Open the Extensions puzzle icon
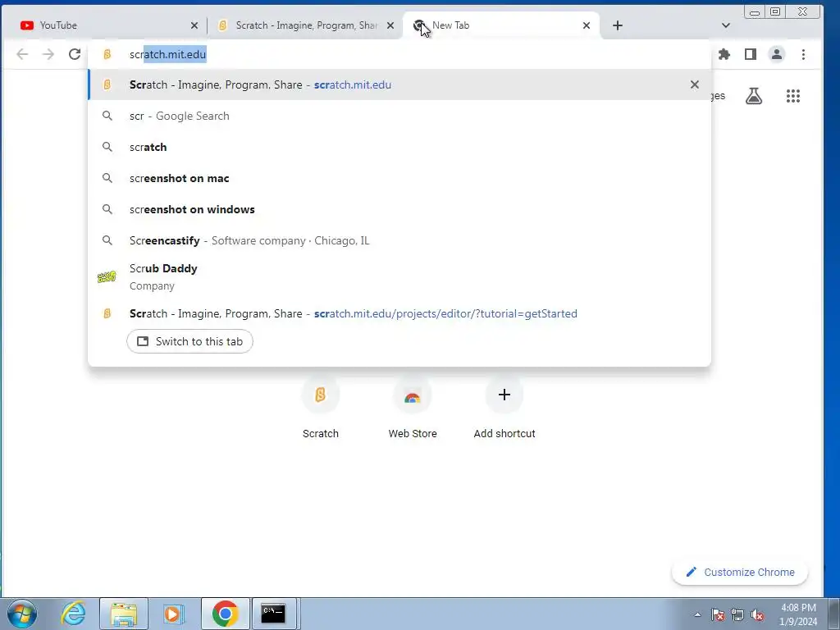840x630 pixels. (724, 54)
